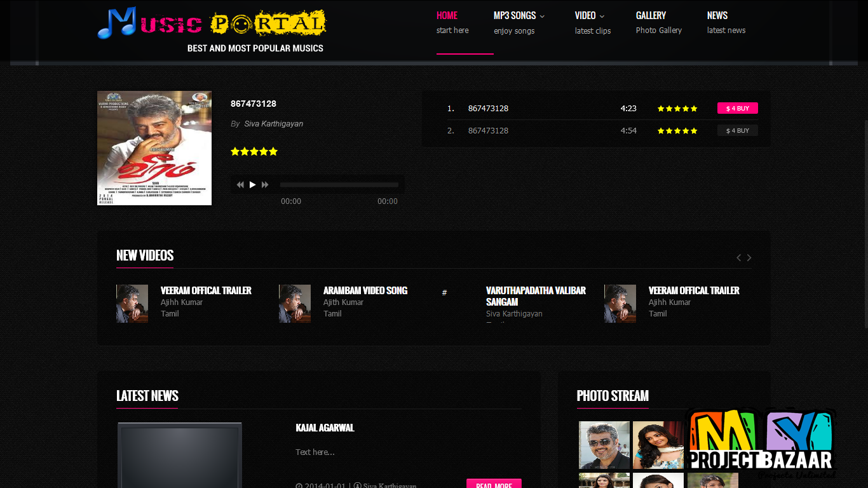This screenshot has width=868, height=488.
Task: Buy the first track for $4
Action: (737, 109)
